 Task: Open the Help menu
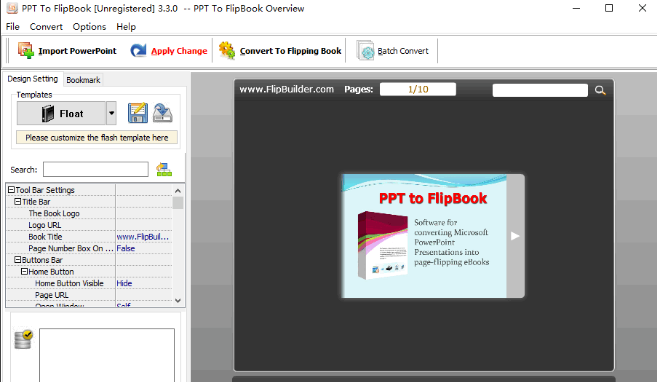point(126,27)
